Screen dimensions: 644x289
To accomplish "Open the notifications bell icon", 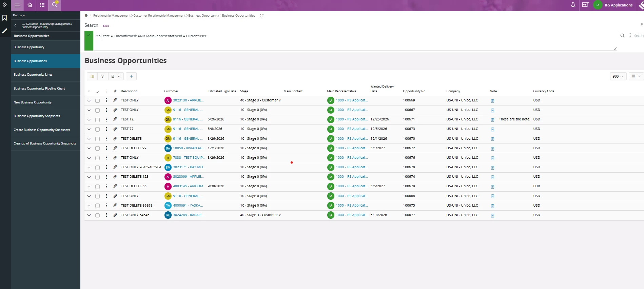I will tap(573, 5).
